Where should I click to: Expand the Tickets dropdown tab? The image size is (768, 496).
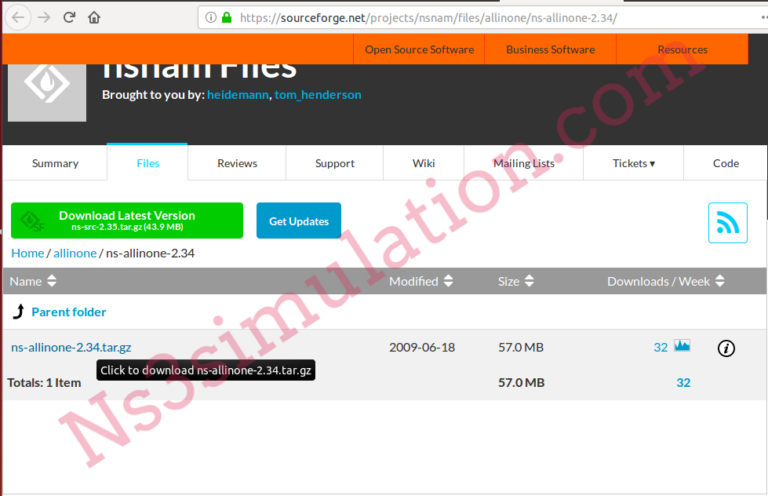tap(634, 163)
